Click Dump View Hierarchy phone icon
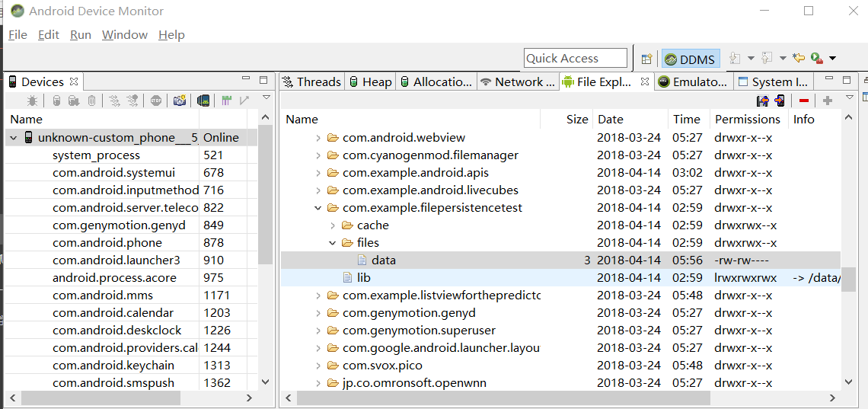This screenshot has width=868, height=409. 203,101
